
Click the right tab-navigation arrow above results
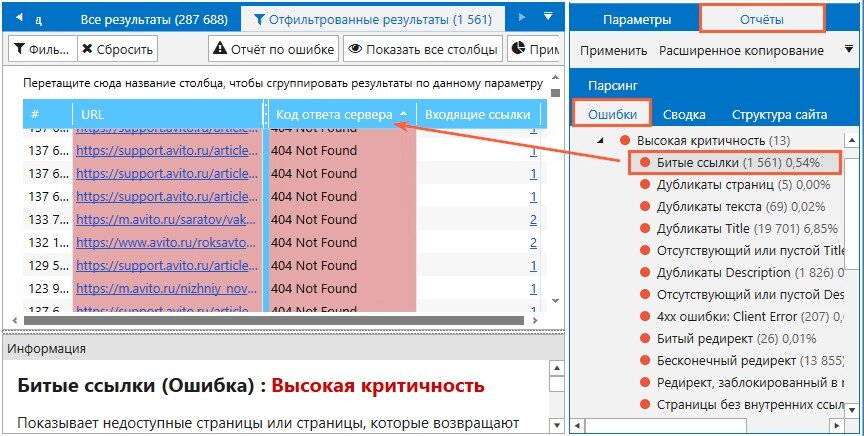click(523, 17)
